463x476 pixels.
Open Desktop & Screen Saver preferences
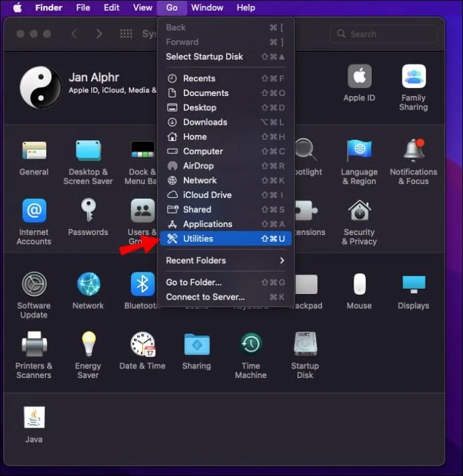coord(88,163)
